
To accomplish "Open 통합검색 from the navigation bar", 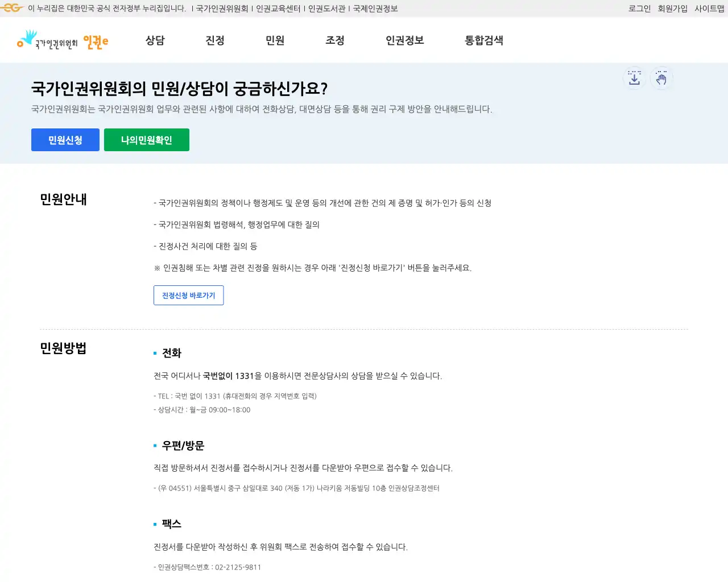I will (483, 40).
